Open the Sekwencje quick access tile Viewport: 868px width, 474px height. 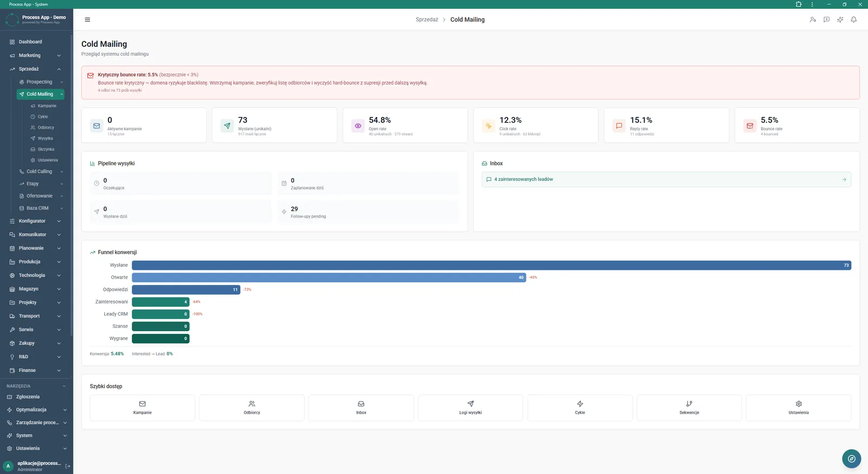click(x=689, y=408)
